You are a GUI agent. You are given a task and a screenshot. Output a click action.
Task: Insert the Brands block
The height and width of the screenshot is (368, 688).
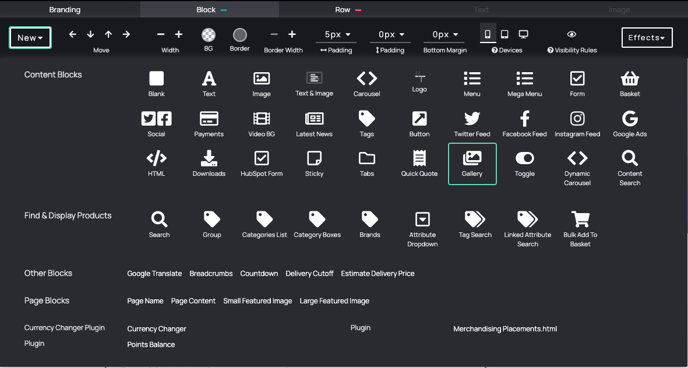coord(370,225)
